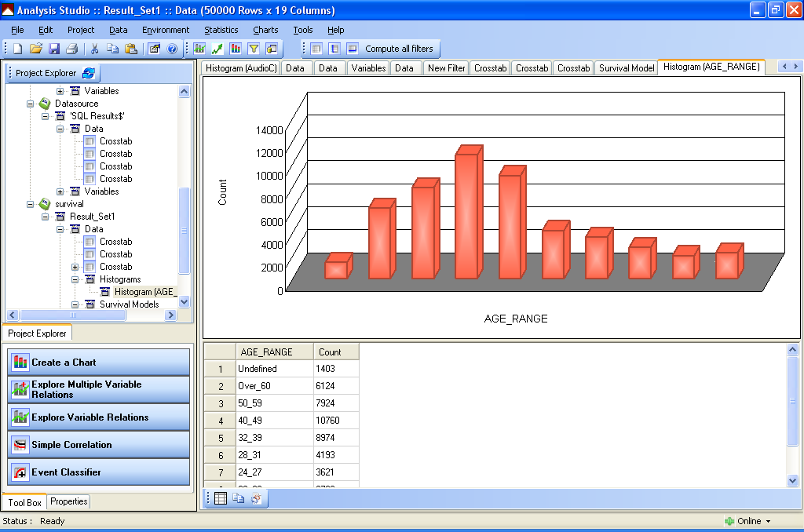Image resolution: width=804 pixels, height=532 pixels.
Task: Click Explore Multiple Variable Relations
Action: [98, 389]
